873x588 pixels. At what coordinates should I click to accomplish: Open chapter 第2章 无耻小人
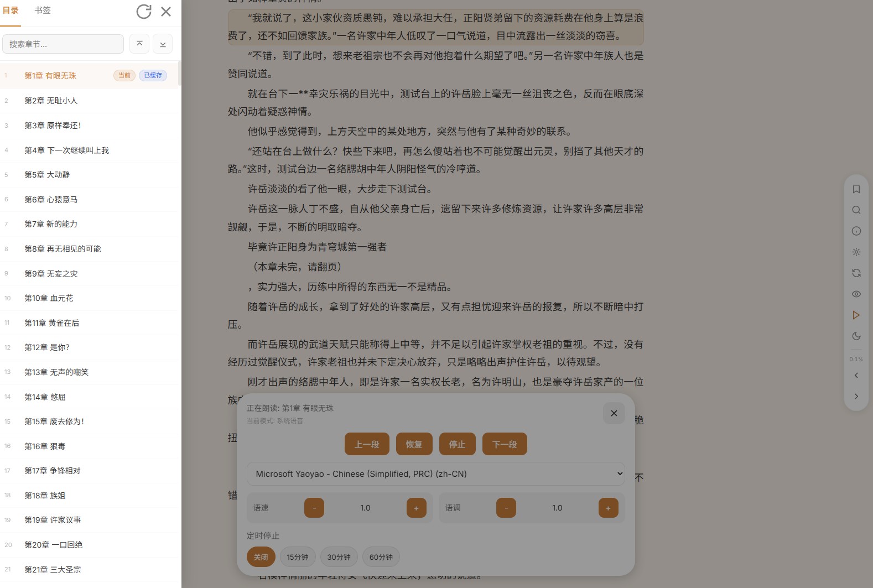(x=90, y=101)
